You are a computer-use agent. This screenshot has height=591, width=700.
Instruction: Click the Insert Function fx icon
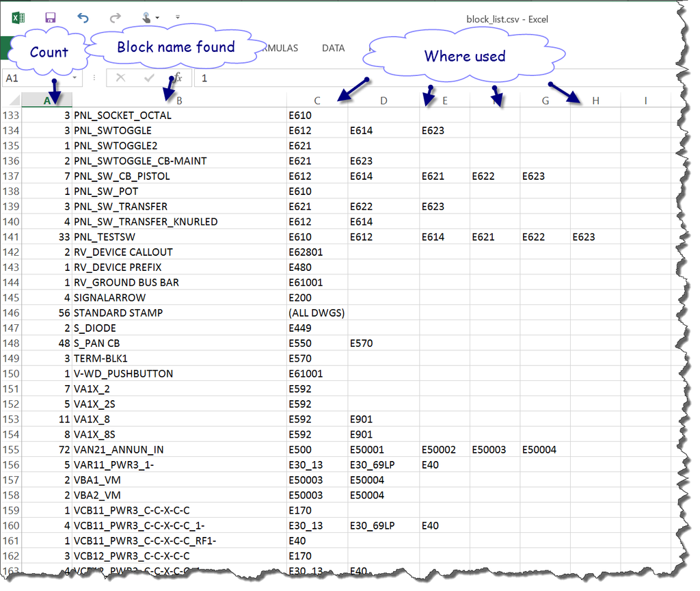[x=177, y=78]
